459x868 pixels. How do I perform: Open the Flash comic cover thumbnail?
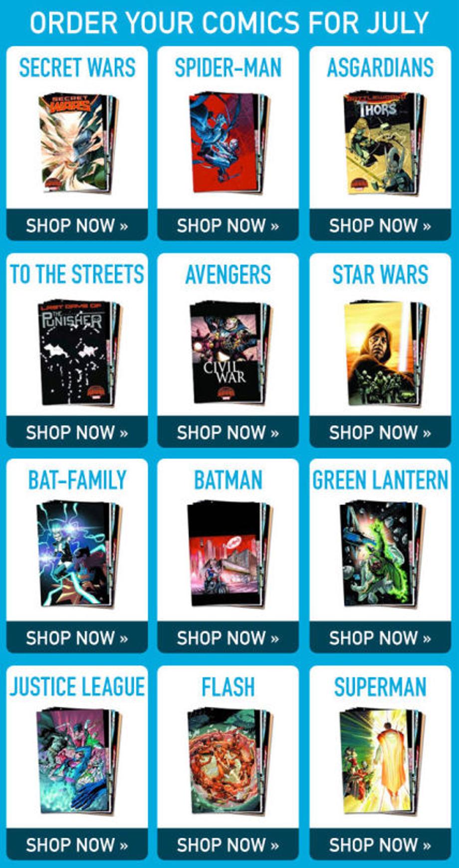pos(229,761)
